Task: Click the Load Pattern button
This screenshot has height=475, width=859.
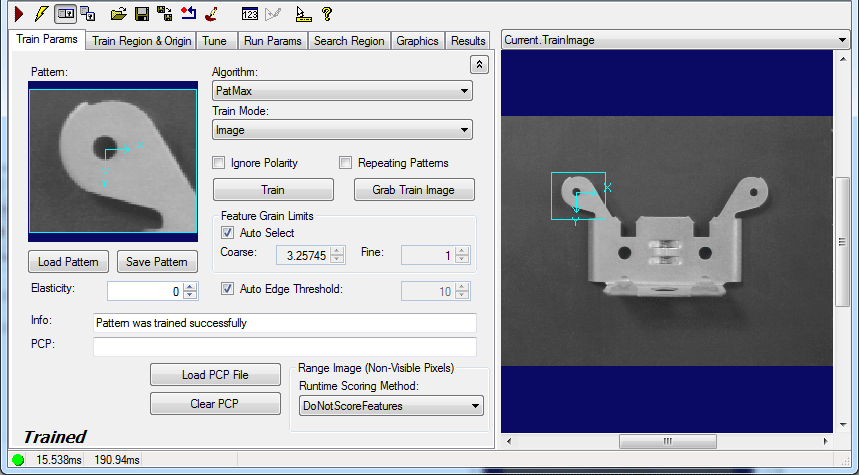Action: (68, 262)
